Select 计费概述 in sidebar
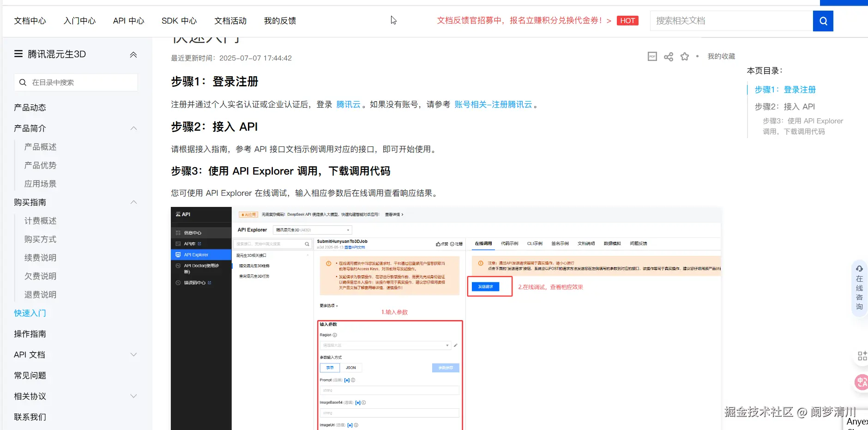Viewport: 868px width, 430px height. tap(40, 221)
